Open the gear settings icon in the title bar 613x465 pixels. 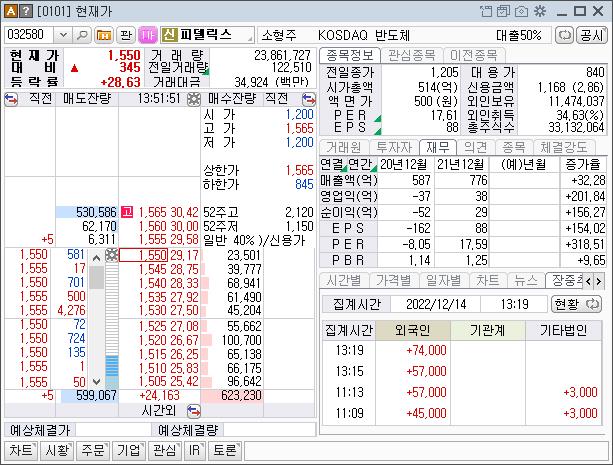[540, 11]
